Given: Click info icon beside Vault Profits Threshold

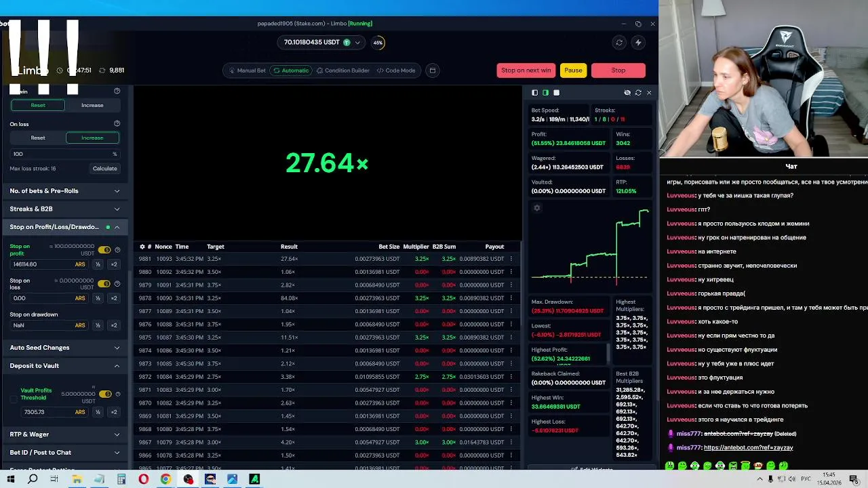Looking at the screenshot, I should [117, 394].
